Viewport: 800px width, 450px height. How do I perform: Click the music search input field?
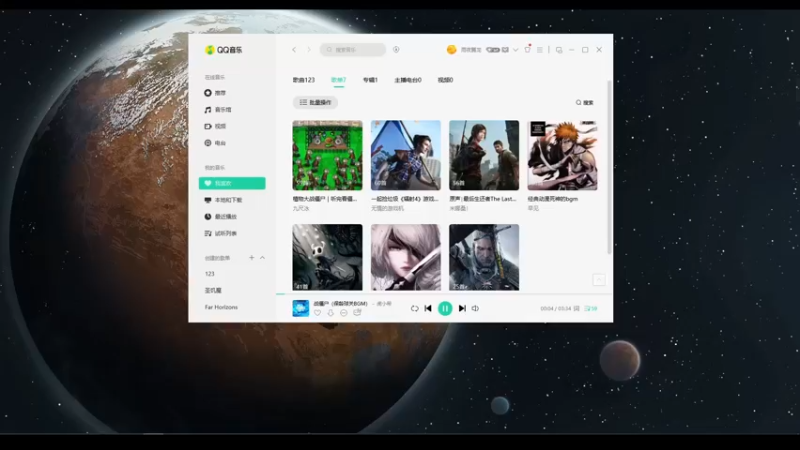click(x=353, y=49)
